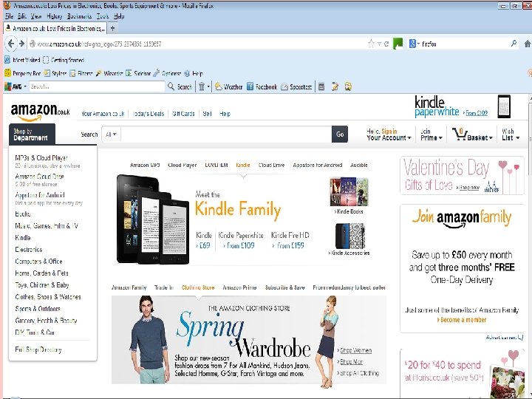Reload the page with the refresh icon
Image resolution: width=532 pixels, height=399 pixels.
click(386, 44)
